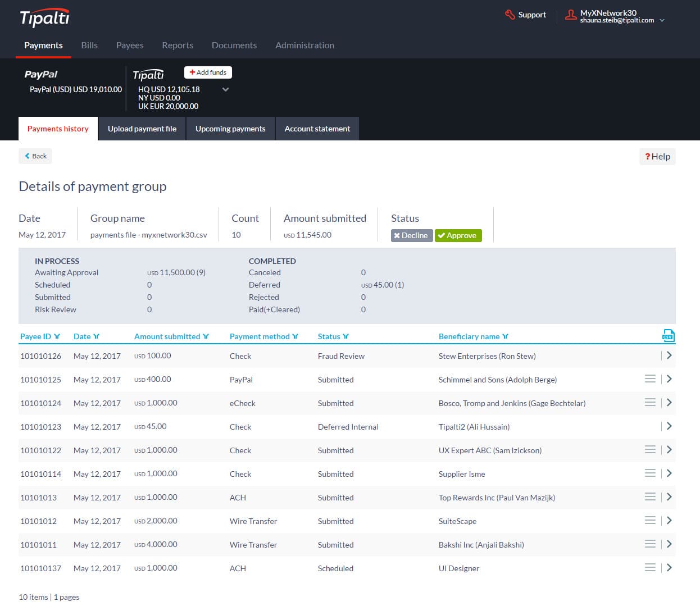This screenshot has height=606, width=700.
Task: Open details arrow for SuiteScape row
Action: pos(669,521)
